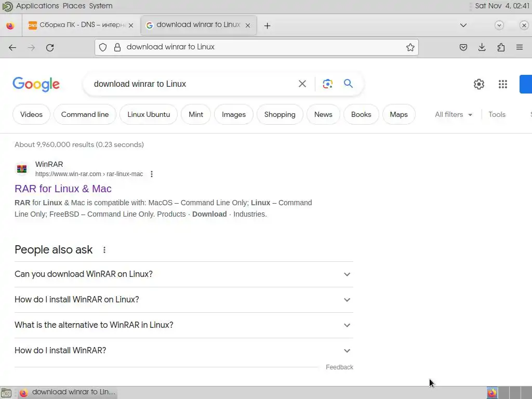Switch to Books results
Viewport: 532px width, 399px height.
[361, 115]
